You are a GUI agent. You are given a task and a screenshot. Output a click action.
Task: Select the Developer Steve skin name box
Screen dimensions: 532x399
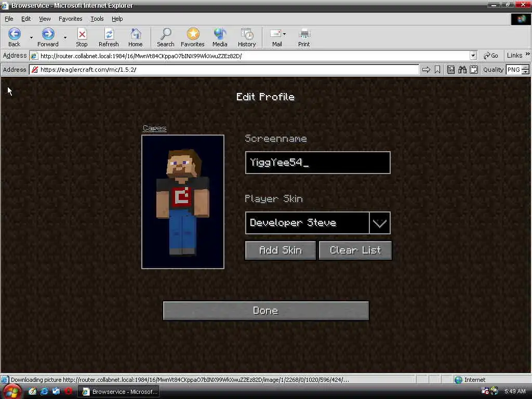pyautogui.click(x=308, y=223)
